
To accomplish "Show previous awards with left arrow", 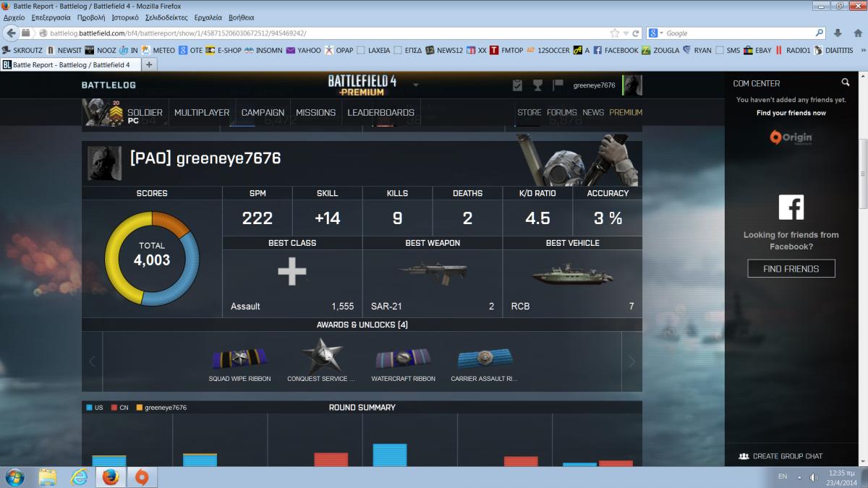I will tap(92, 361).
